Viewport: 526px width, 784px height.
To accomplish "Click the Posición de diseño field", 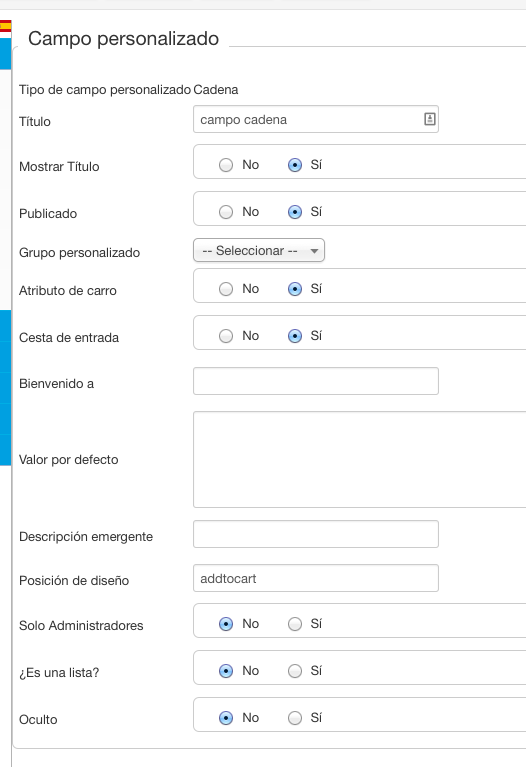I will coord(316,578).
